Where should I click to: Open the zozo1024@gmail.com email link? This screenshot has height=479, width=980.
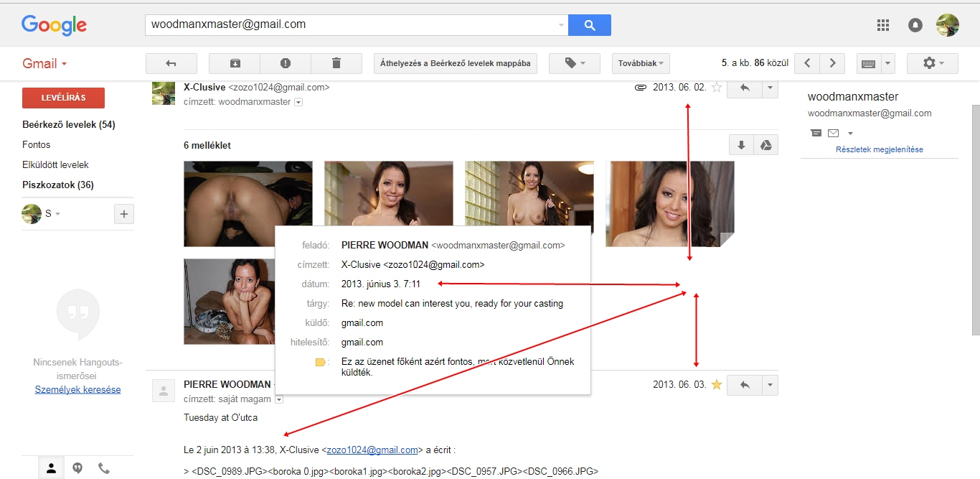(x=371, y=450)
